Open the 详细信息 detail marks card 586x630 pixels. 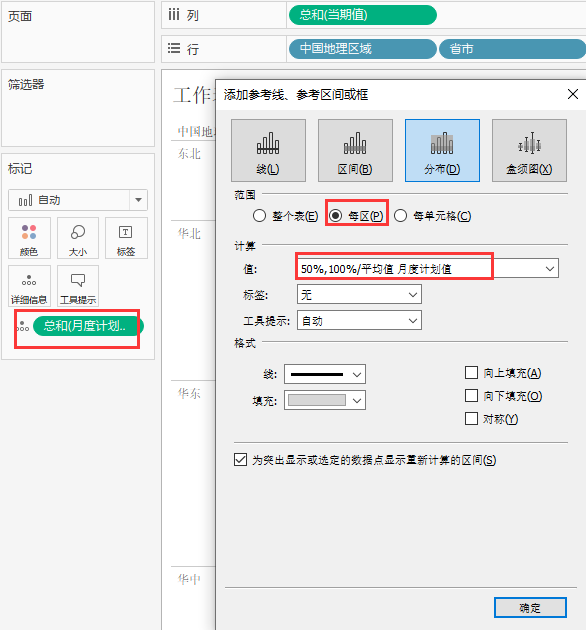29,286
